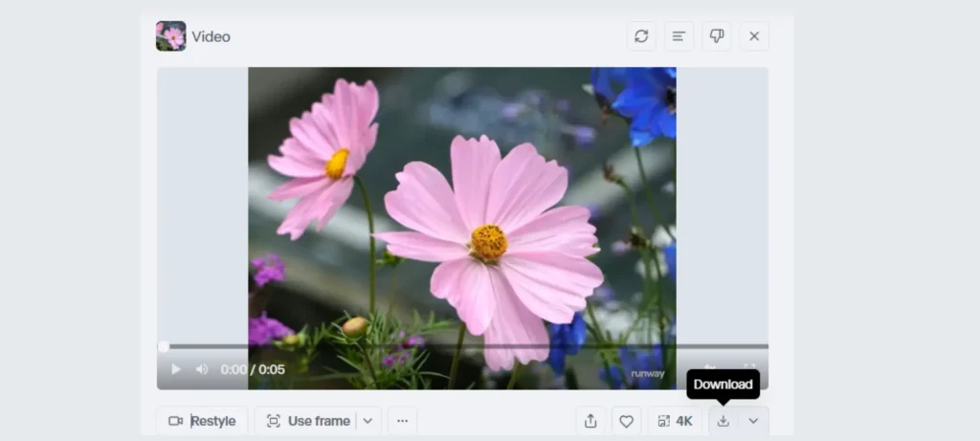The width and height of the screenshot is (980, 441).
Task: Click the large pink flower in preview
Action: coord(488,244)
